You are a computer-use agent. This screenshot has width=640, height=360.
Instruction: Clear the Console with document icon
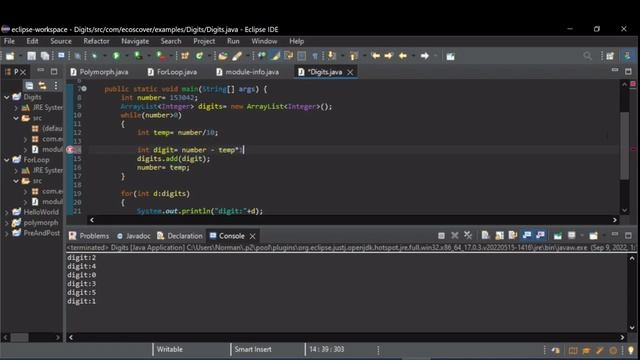485,236
